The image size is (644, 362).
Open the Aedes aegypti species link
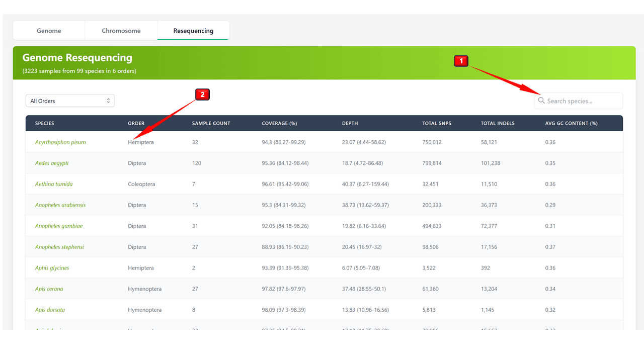52,163
